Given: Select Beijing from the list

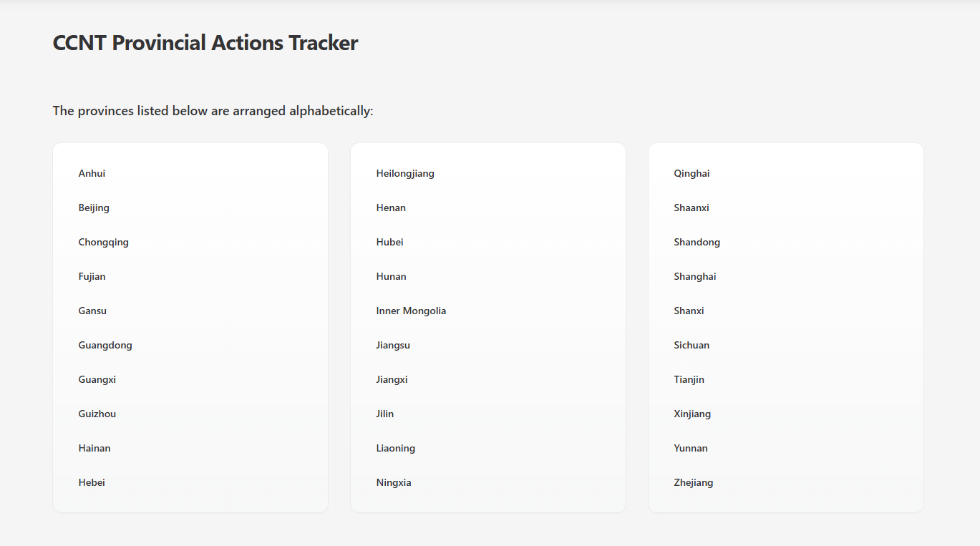Looking at the screenshot, I should tap(94, 208).
